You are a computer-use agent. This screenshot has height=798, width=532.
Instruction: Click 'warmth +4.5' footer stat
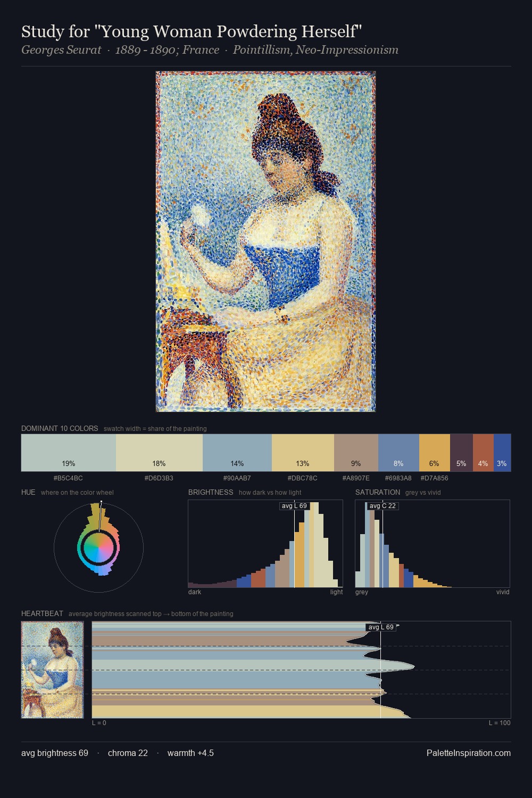[x=190, y=753]
